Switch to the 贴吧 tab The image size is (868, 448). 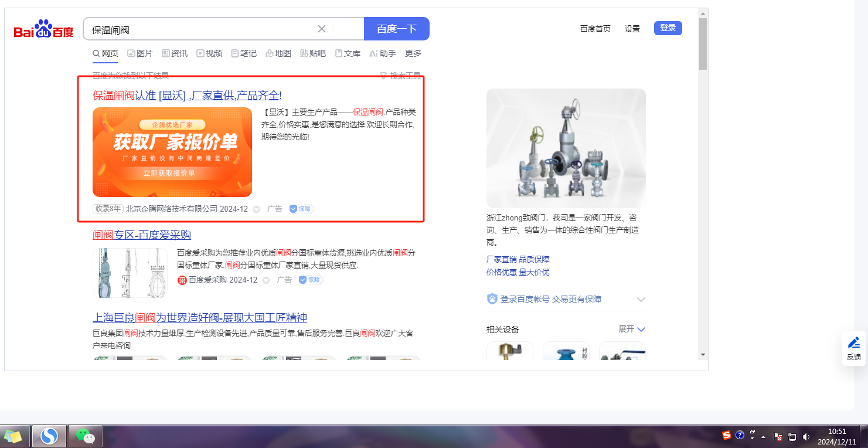(x=313, y=53)
